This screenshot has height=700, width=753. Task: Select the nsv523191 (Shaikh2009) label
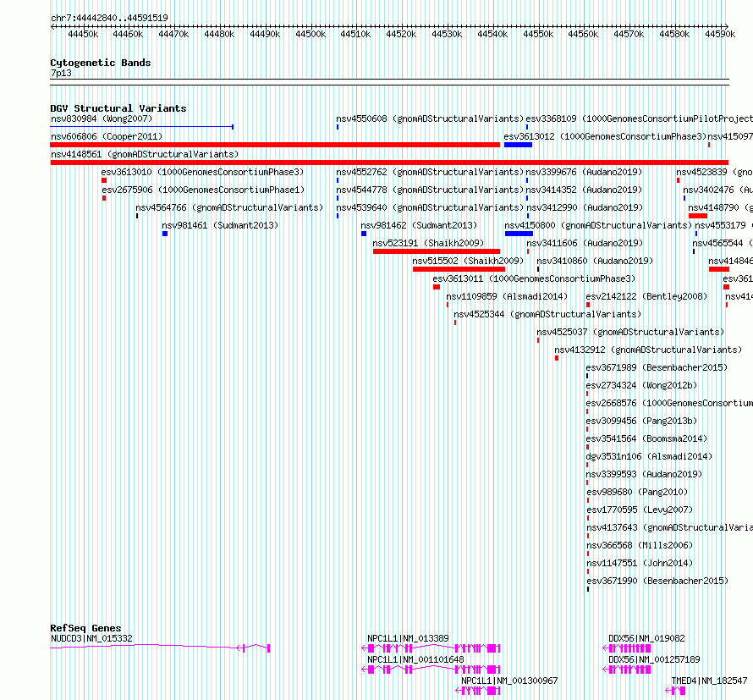(x=428, y=243)
